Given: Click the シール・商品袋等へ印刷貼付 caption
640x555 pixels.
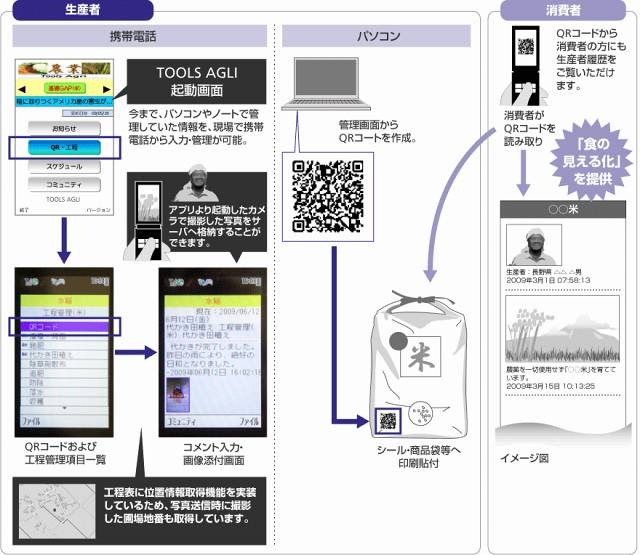Looking at the screenshot, I should pyautogui.click(x=418, y=457).
